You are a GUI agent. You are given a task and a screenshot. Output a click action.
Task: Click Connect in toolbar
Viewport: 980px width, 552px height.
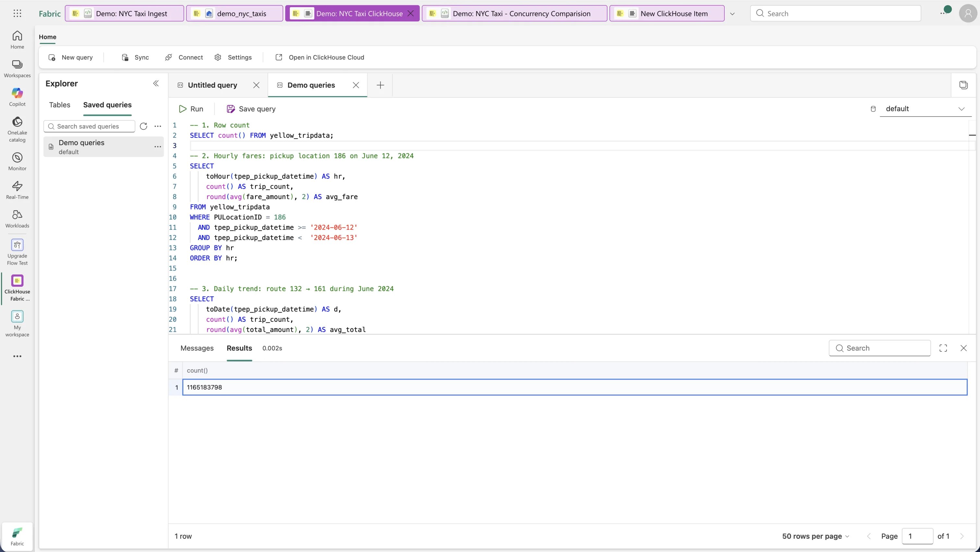tap(184, 57)
